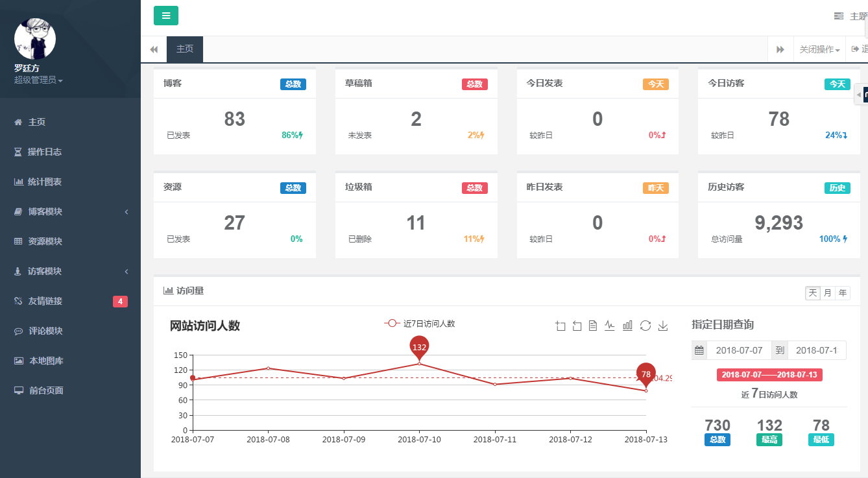Select the 月 period toggle
The height and width of the screenshot is (478, 868).
(x=828, y=293)
